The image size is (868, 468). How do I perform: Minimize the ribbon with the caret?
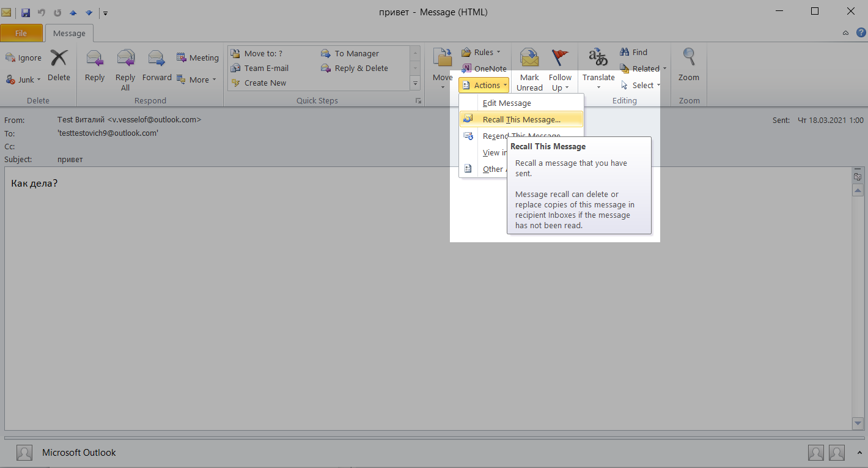[845, 33]
